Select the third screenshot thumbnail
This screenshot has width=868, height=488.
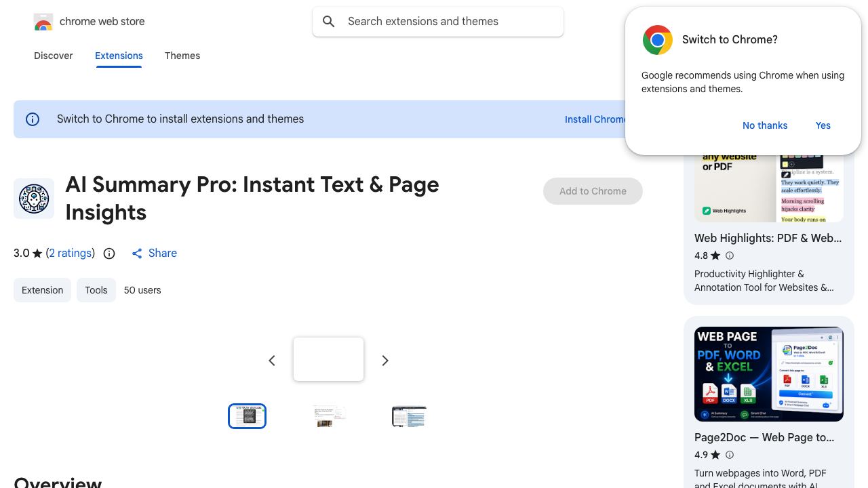410,416
